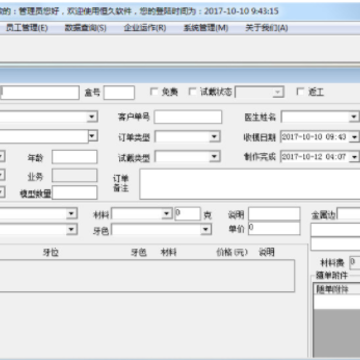The image size is (360, 360).
Task: Select the 价格(元) column header
Action: pyautogui.click(x=232, y=252)
